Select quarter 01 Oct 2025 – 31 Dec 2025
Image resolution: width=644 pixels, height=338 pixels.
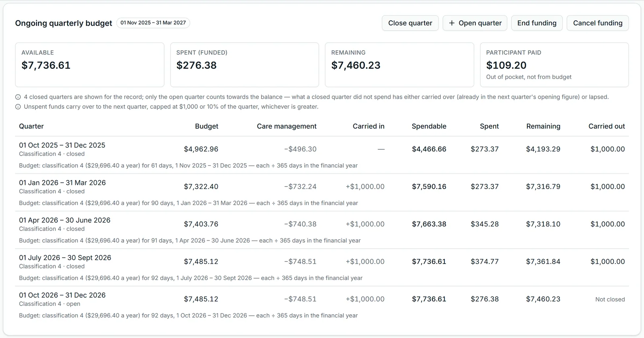pos(62,145)
